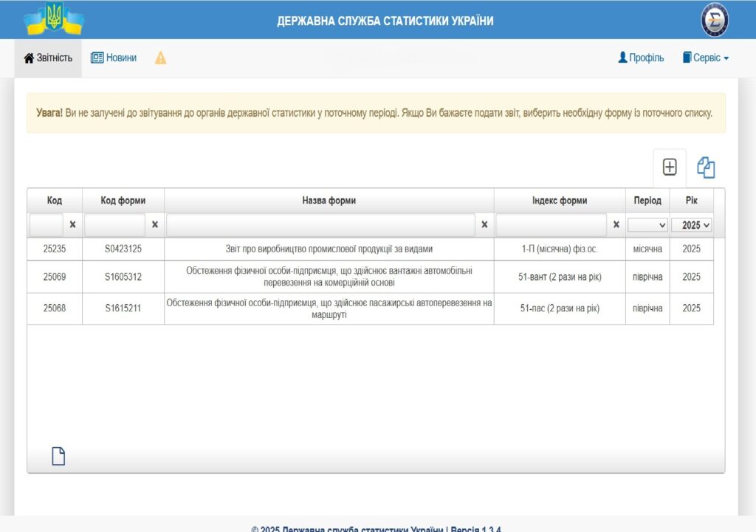Click the yellow warning triangle icon
Image resolution: width=756 pixels, height=532 pixels.
click(160, 58)
